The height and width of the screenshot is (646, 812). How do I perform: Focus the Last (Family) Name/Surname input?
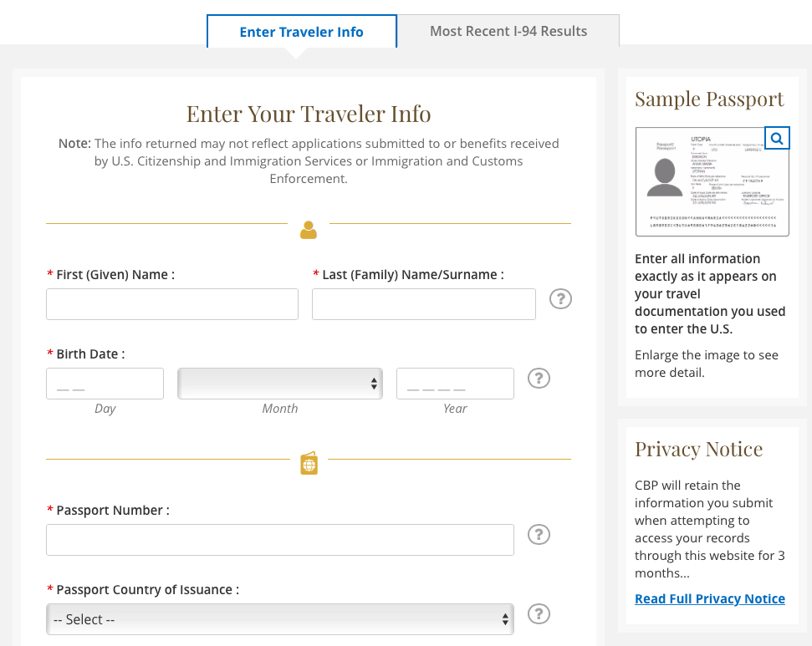423,304
